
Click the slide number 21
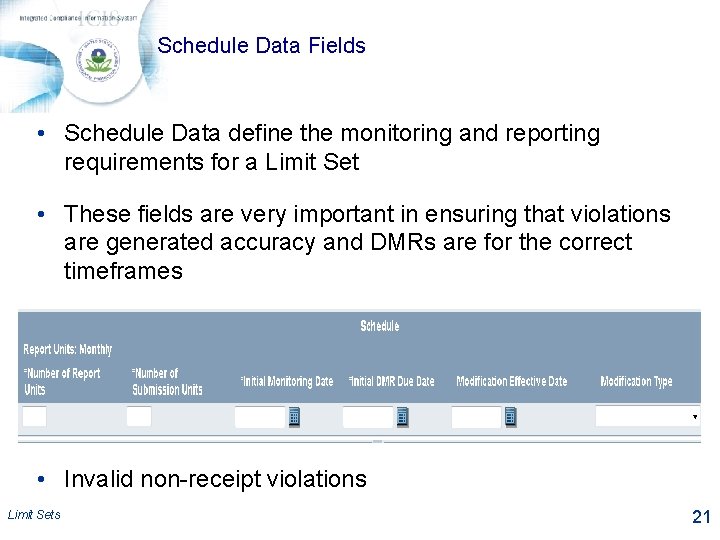click(700, 517)
